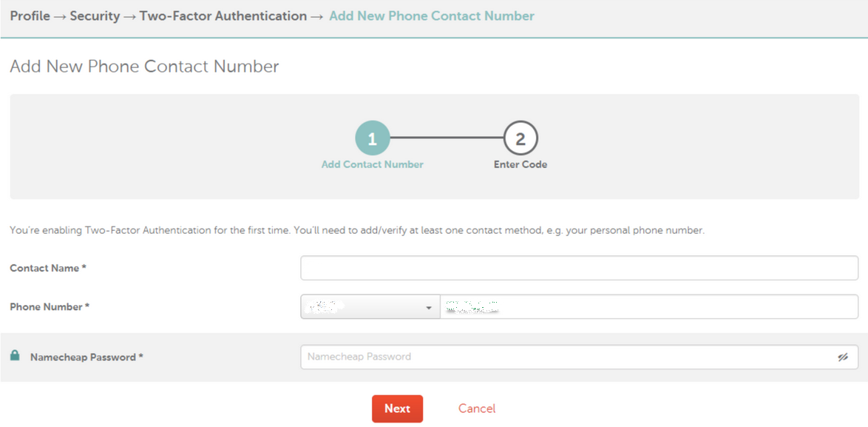Click into the phone number text field
Viewport: 868px width, 427px height.
pos(649,307)
